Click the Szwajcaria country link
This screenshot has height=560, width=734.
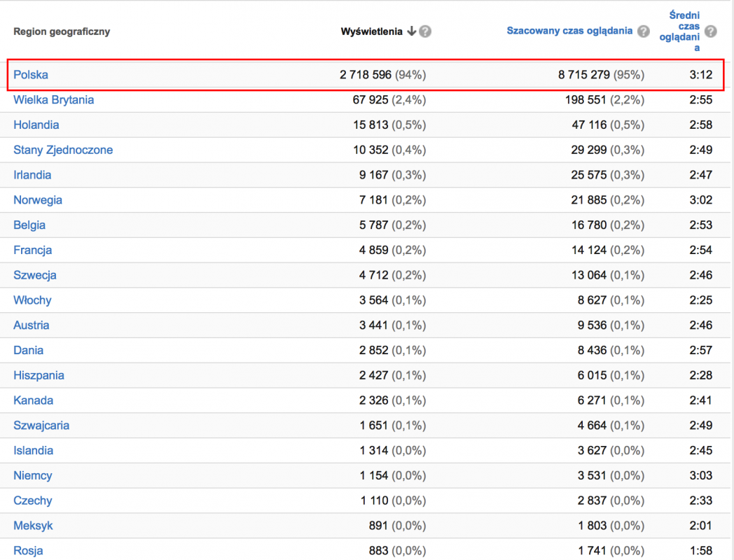pyautogui.click(x=41, y=426)
